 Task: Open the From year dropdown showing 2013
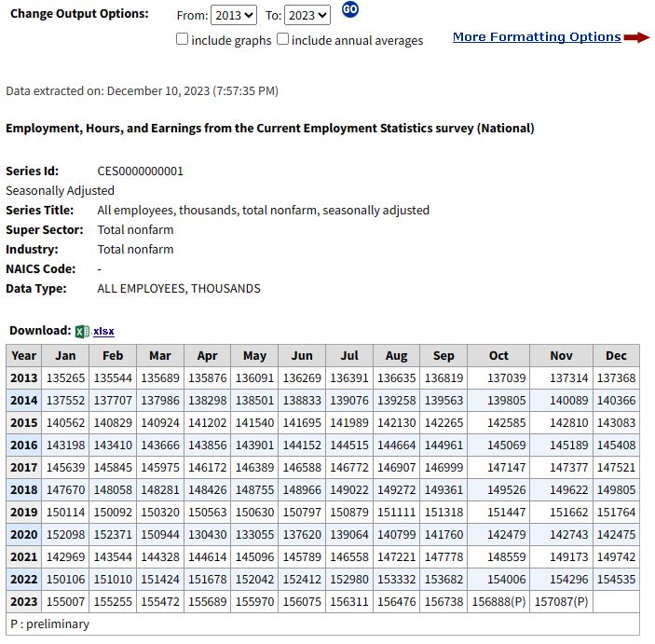point(234,16)
